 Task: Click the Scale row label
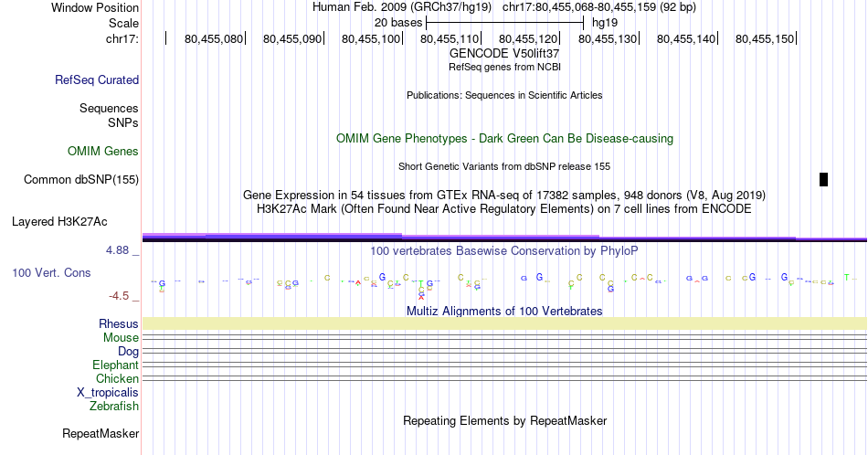tap(123, 23)
